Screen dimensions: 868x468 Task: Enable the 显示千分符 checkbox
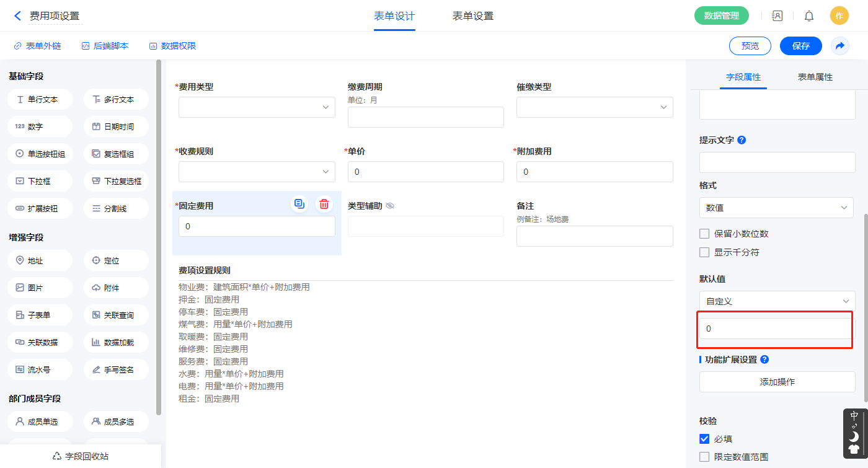(x=704, y=252)
